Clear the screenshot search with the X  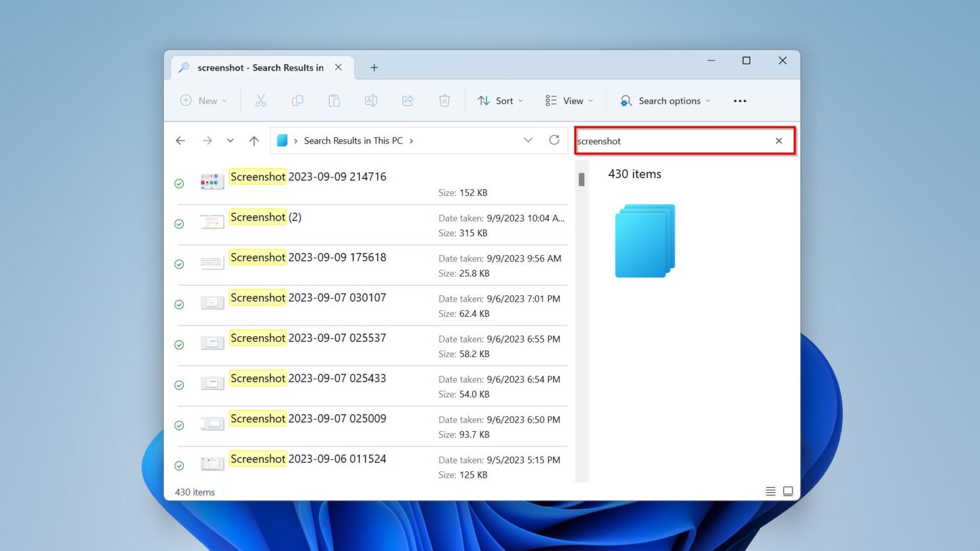coord(778,141)
